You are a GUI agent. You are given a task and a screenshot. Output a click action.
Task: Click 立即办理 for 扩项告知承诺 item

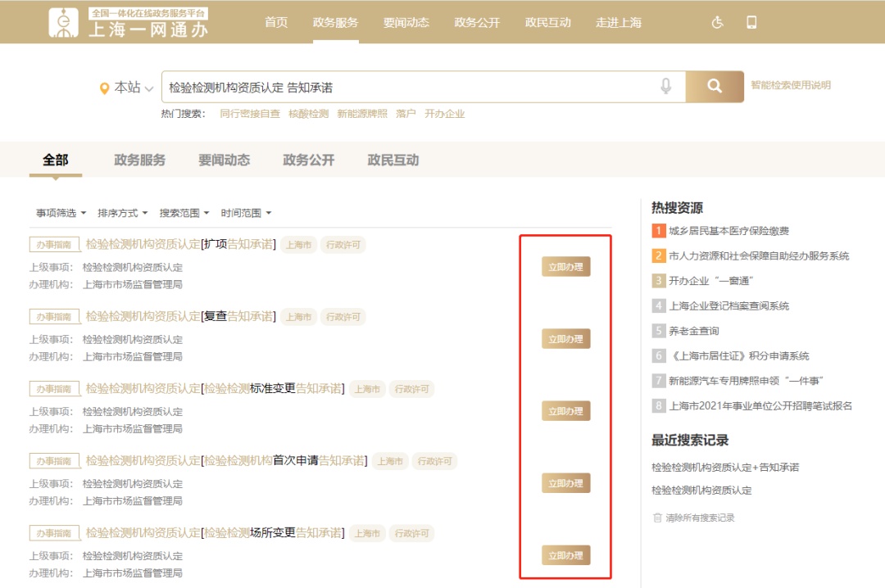click(x=565, y=267)
